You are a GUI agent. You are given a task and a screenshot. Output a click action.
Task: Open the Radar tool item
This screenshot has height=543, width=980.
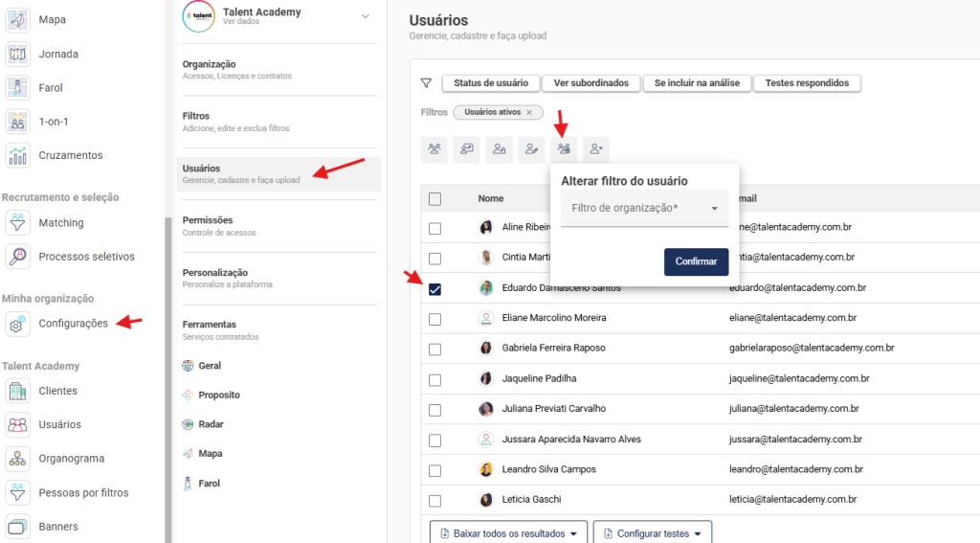(x=211, y=424)
